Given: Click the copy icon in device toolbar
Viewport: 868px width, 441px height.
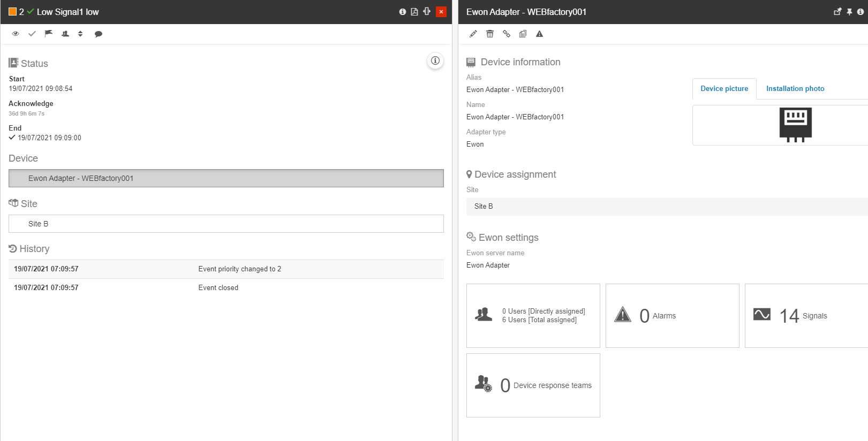Looking at the screenshot, I should pyautogui.click(x=523, y=34).
